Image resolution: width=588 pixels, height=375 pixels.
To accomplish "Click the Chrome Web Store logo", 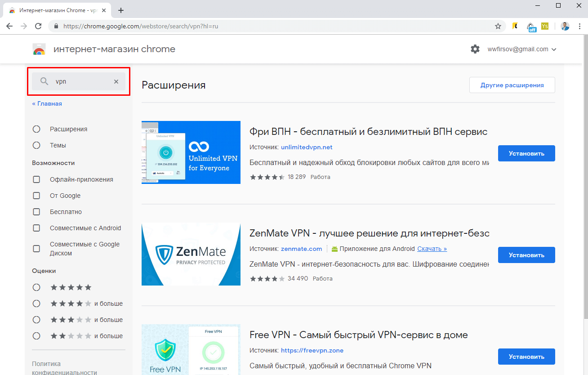I will [39, 49].
